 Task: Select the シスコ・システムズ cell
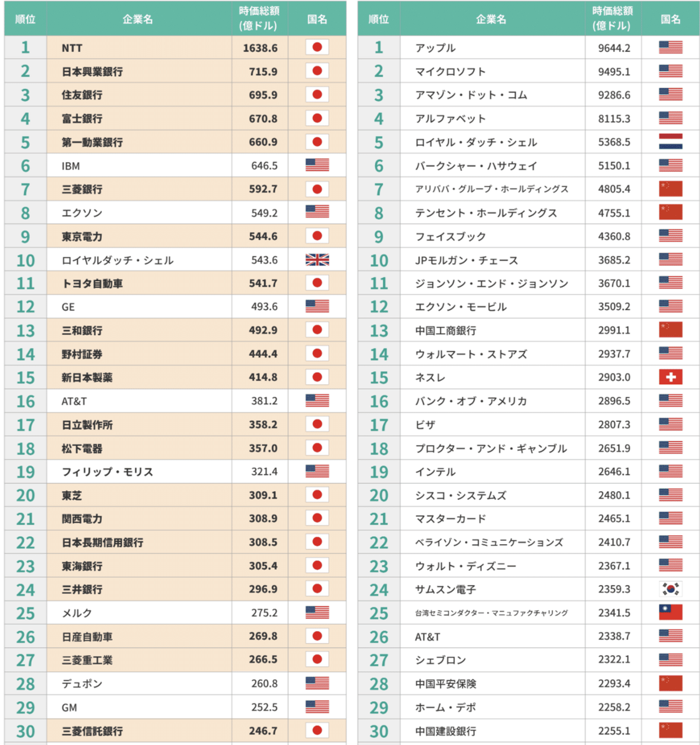(461, 495)
